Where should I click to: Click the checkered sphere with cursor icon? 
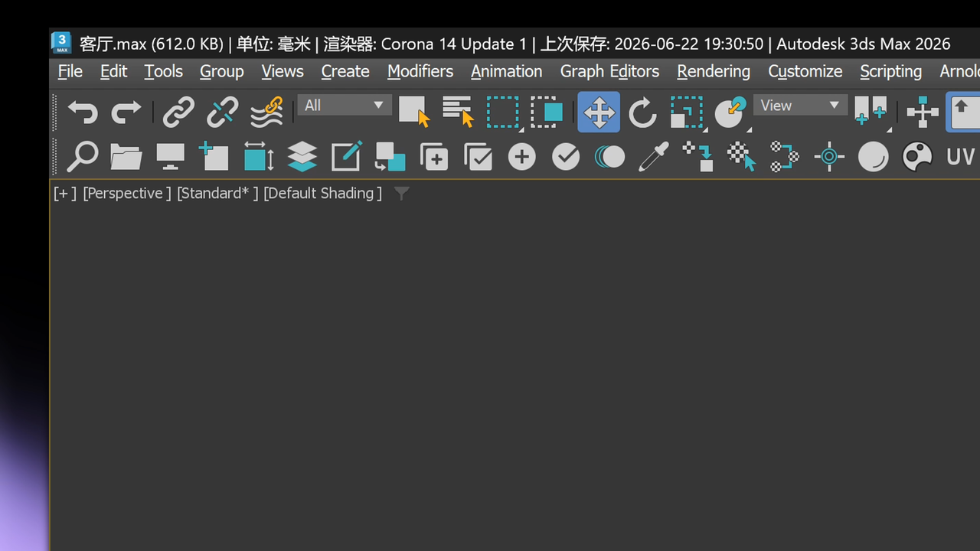(741, 157)
